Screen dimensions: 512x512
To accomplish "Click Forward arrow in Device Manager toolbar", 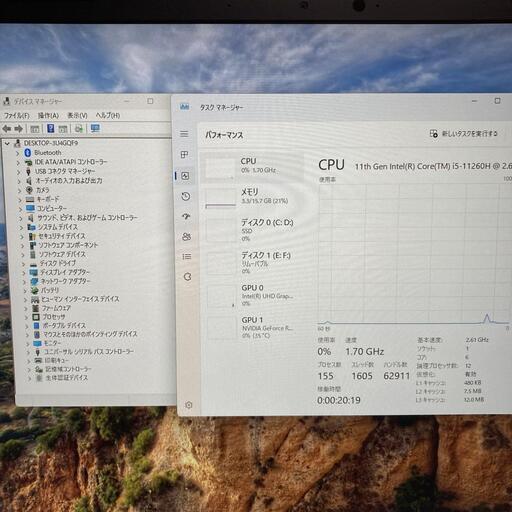I will click(x=19, y=129).
